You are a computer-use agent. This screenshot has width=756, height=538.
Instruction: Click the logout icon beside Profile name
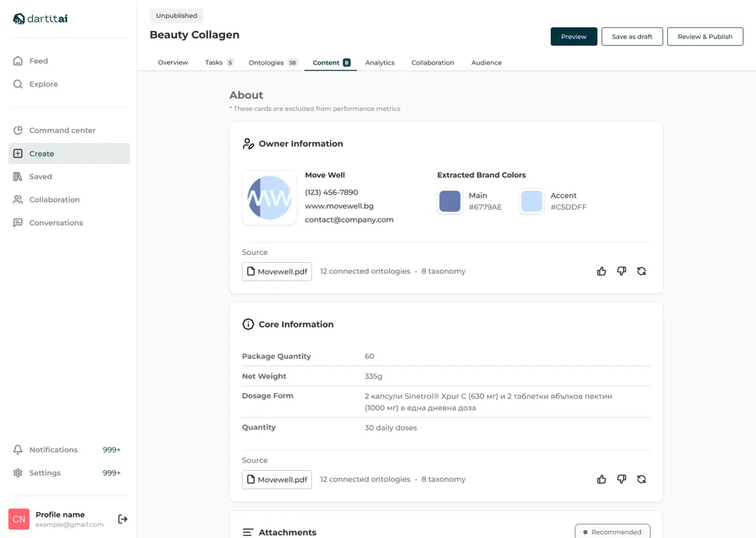(x=123, y=519)
